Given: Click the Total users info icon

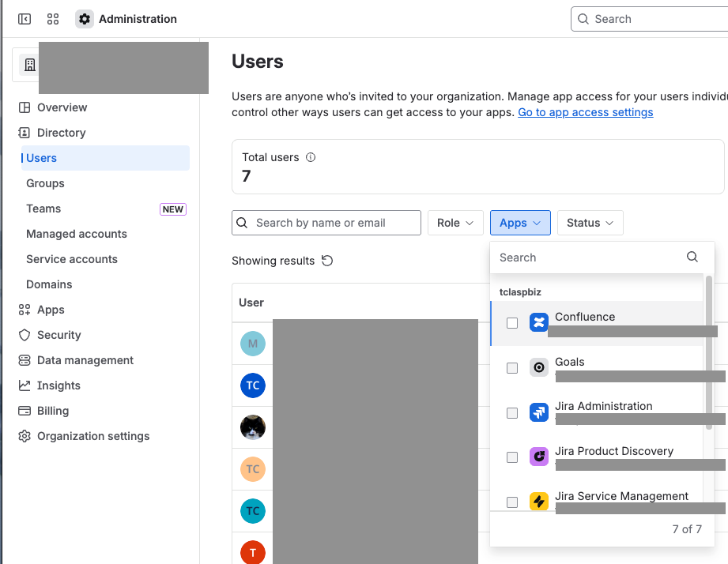Looking at the screenshot, I should pyautogui.click(x=311, y=157).
